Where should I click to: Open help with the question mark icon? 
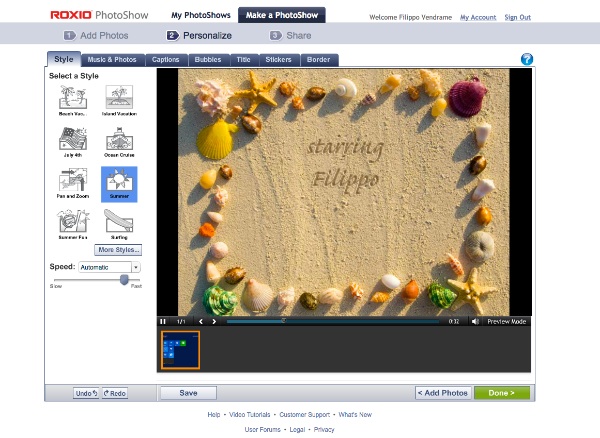527,60
